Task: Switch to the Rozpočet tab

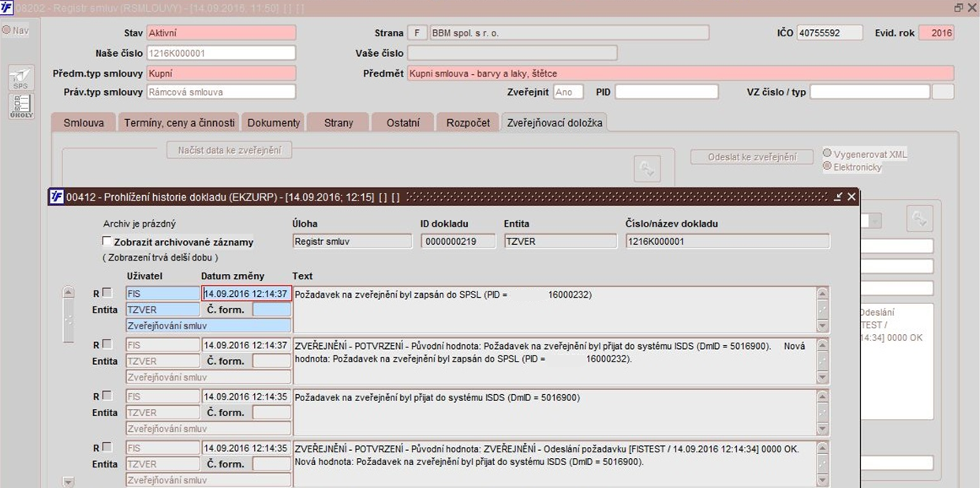Action: tap(468, 122)
